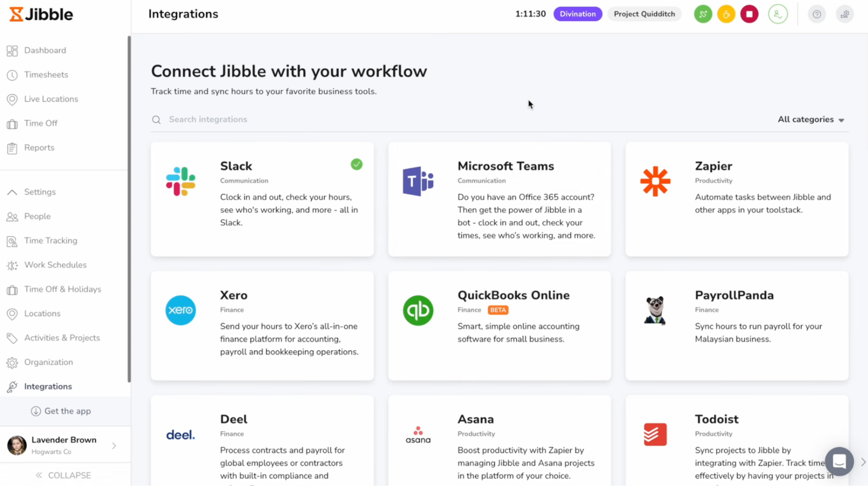Click the yellow break icon
The image size is (868, 488).
coord(726,14)
